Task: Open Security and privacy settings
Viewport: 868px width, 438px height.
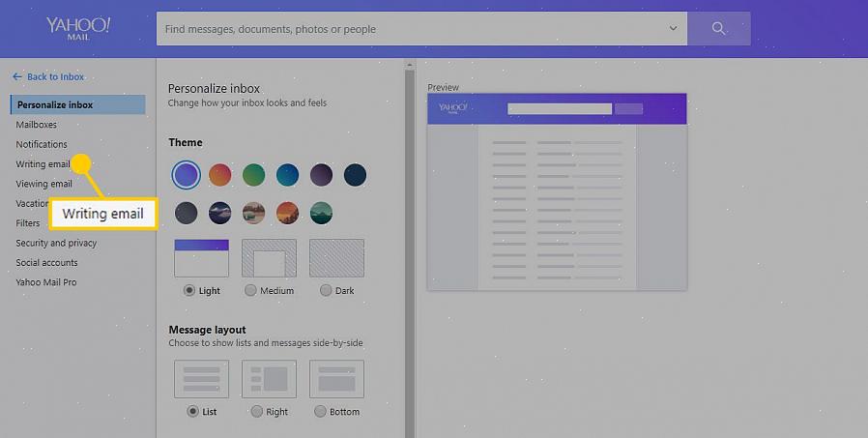Action: tap(56, 243)
